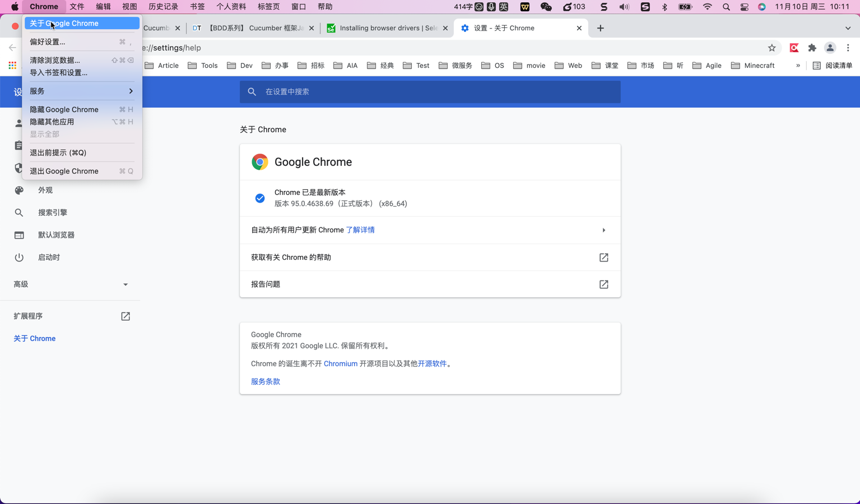Click the volume icon in menu bar
Viewport: 860px width, 504px height.
pos(624,7)
